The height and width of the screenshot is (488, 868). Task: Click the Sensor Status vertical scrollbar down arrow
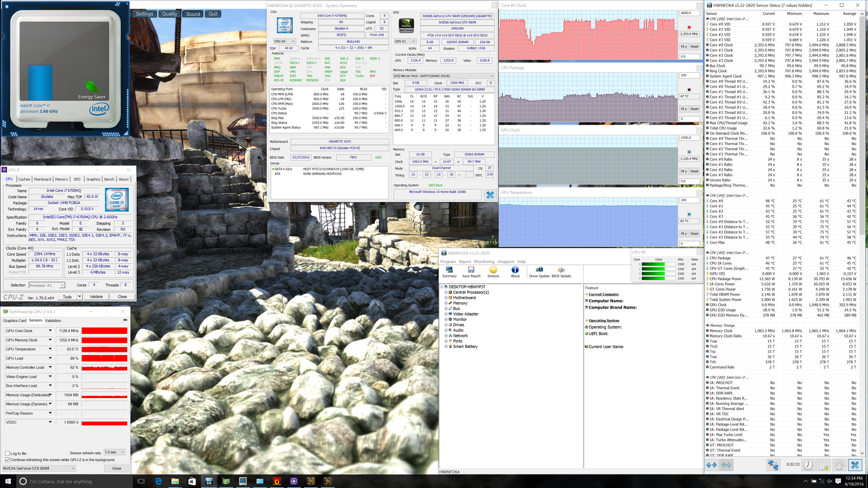tap(862, 453)
